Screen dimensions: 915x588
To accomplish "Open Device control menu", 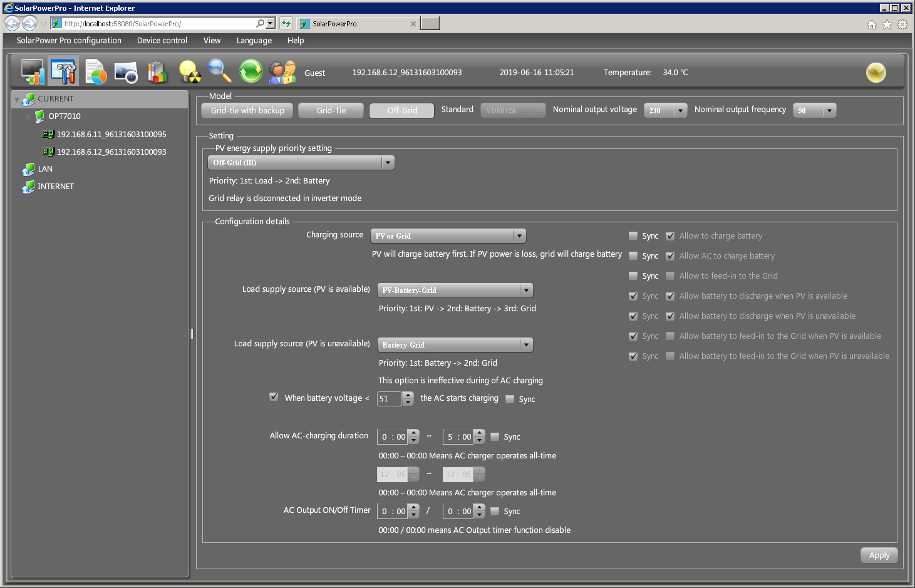I will pyautogui.click(x=162, y=41).
